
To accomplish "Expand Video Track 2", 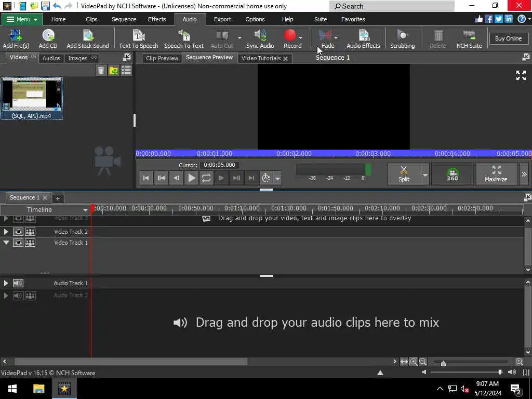I will 6,232.
